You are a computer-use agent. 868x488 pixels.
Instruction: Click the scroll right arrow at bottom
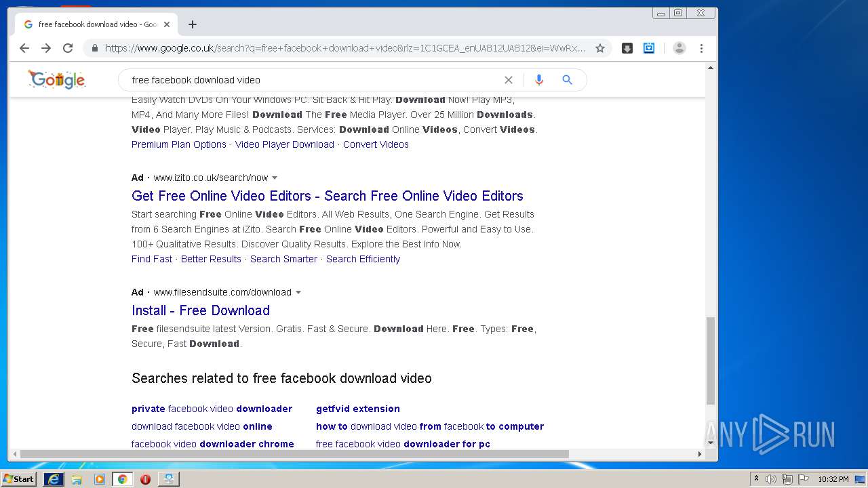tap(700, 454)
